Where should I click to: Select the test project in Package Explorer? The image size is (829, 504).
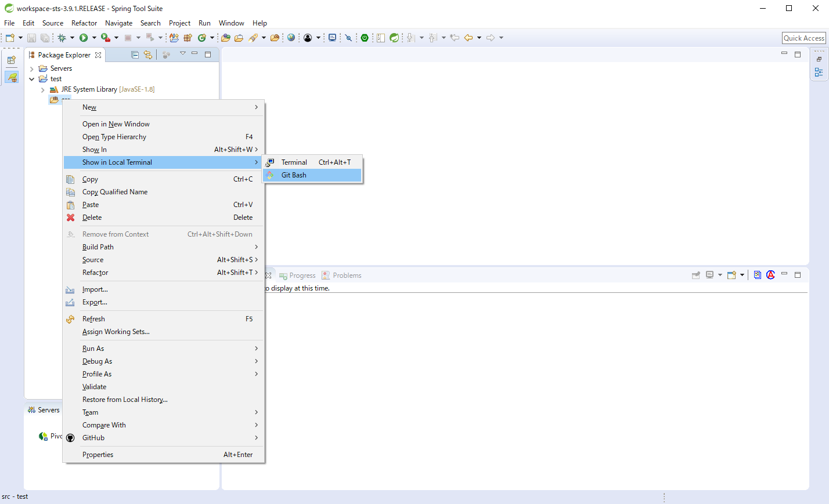(x=52, y=78)
